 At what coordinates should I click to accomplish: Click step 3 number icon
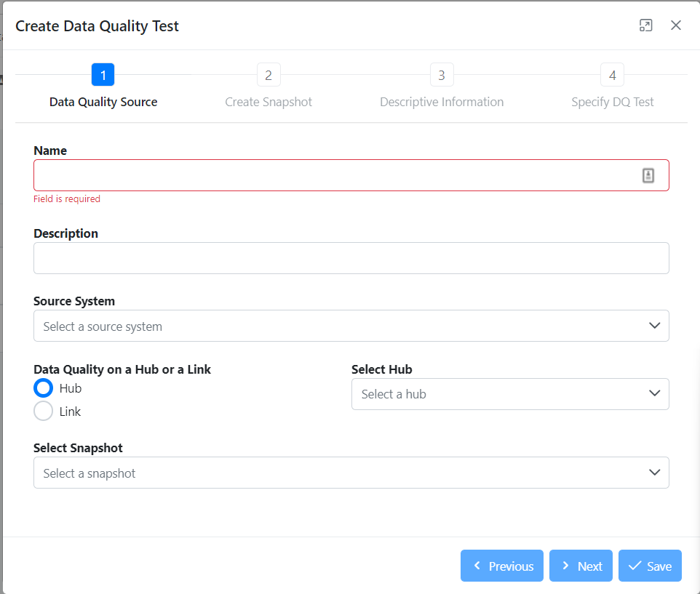click(442, 74)
